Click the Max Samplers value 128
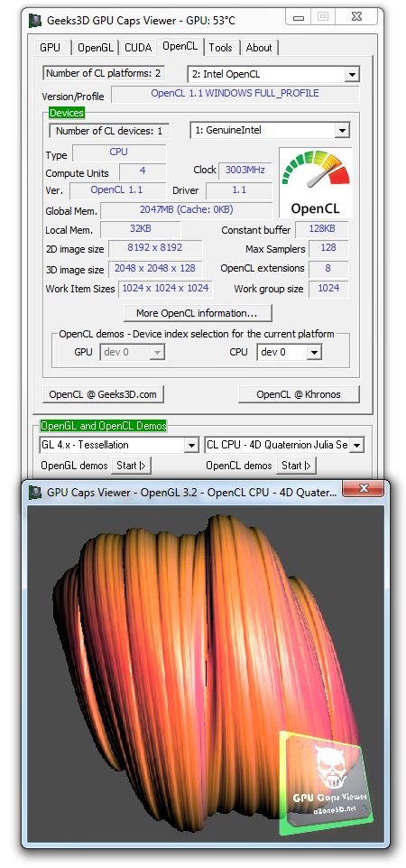 pos(328,248)
